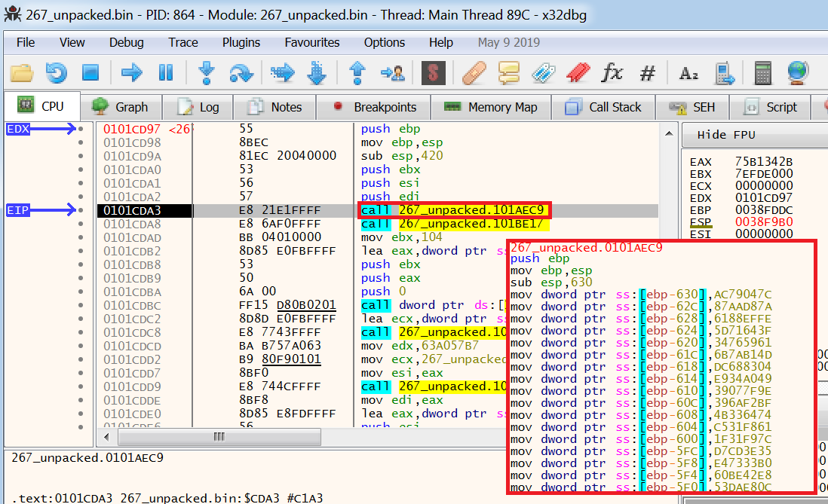Open the calculator tool

coord(762,73)
